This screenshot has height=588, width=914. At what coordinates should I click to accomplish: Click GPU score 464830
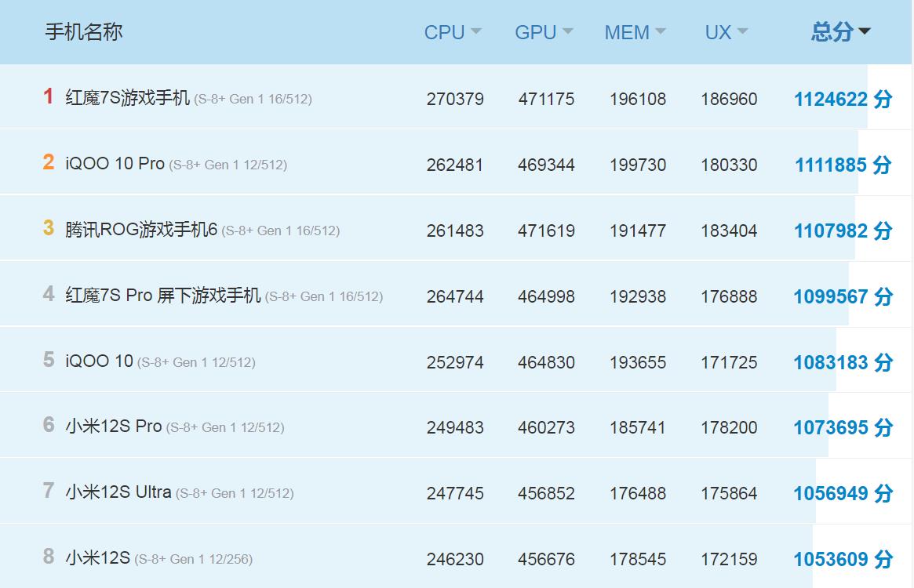546,362
